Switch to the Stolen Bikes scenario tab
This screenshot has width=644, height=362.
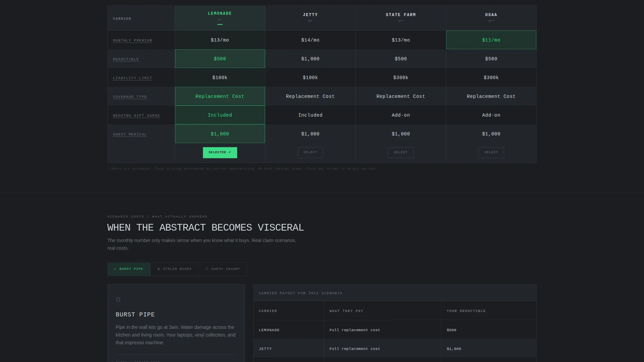(174, 269)
